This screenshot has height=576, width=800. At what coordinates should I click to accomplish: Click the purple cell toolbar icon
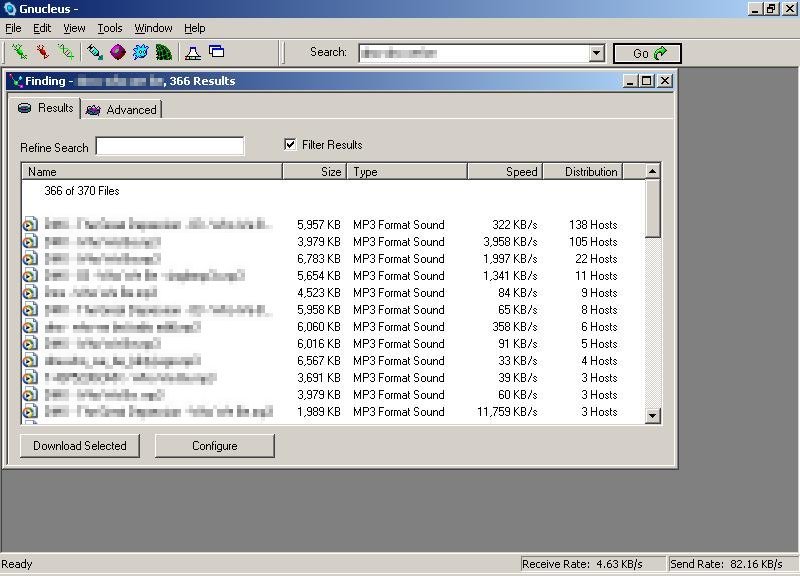pyautogui.click(x=118, y=52)
